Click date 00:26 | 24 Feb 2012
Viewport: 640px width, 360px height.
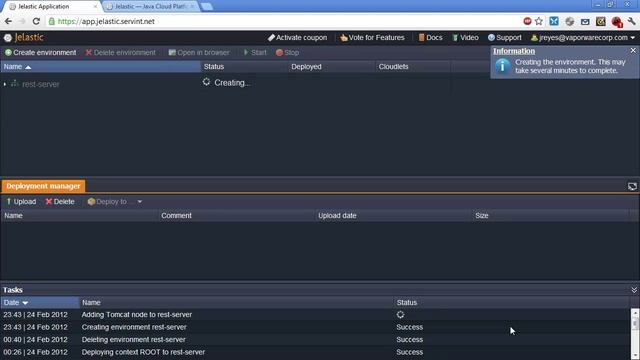click(36, 352)
